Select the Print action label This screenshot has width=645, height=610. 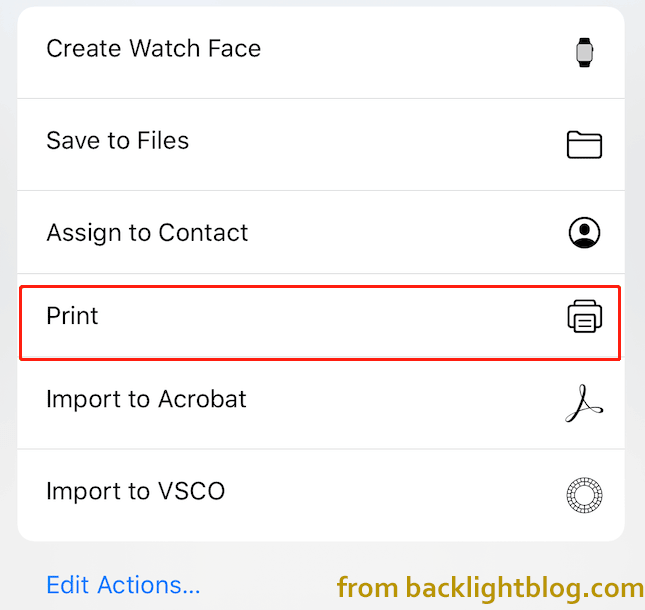(72, 316)
